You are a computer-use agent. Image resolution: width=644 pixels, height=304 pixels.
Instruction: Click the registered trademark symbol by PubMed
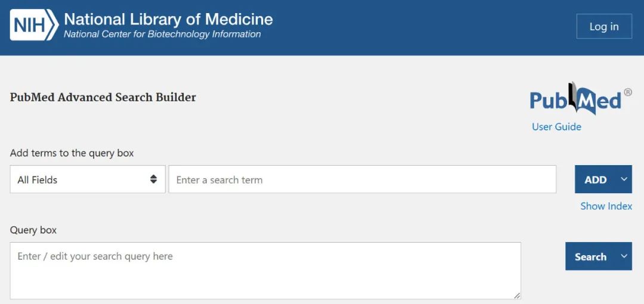pyautogui.click(x=628, y=92)
